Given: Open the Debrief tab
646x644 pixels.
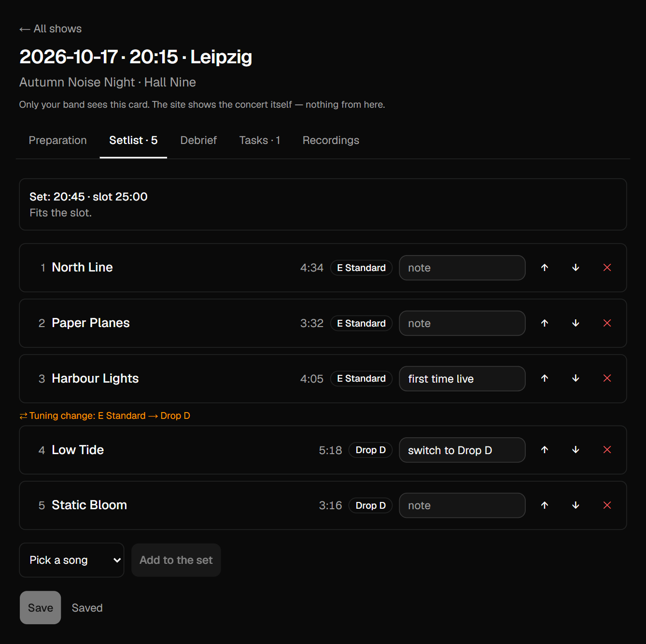Looking at the screenshot, I should pyautogui.click(x=198, y=140).
